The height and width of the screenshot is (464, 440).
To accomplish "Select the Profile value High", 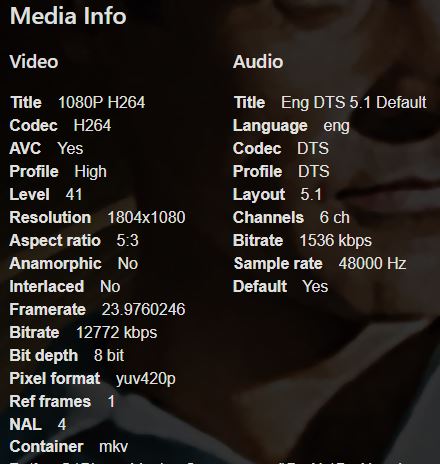I will click(x=91, y=172).
